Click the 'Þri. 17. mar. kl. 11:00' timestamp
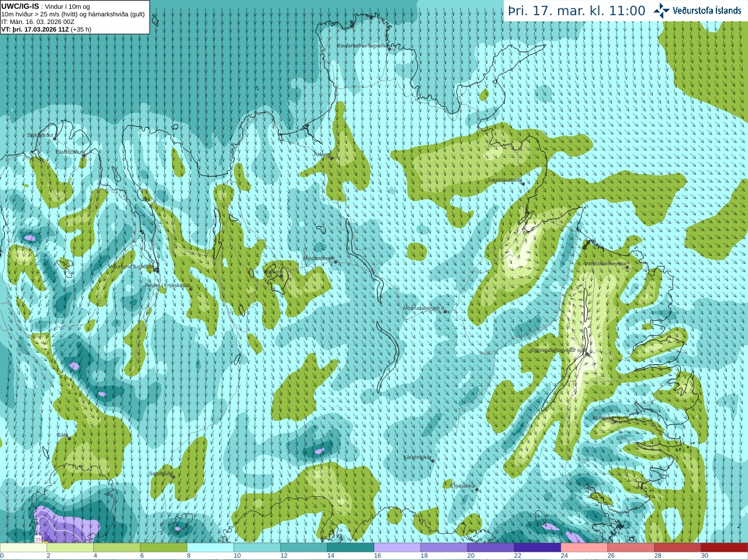 click(577, 11)
